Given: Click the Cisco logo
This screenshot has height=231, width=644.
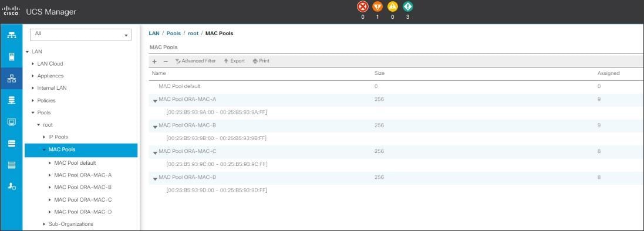Looking at the screenshot, I should pyautogui.click(x=11, y=11).
